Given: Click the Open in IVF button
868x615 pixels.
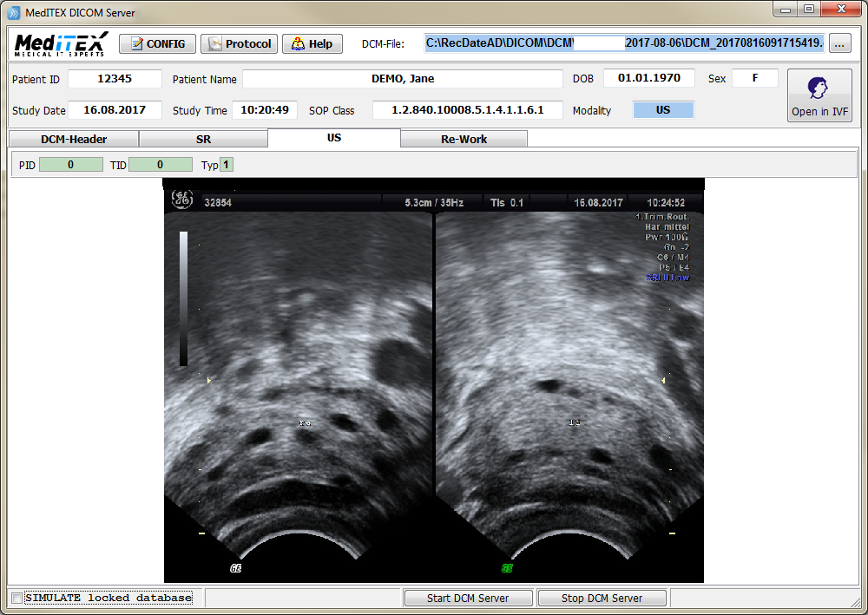Looking at the screenshot, I should coord(819,95).
